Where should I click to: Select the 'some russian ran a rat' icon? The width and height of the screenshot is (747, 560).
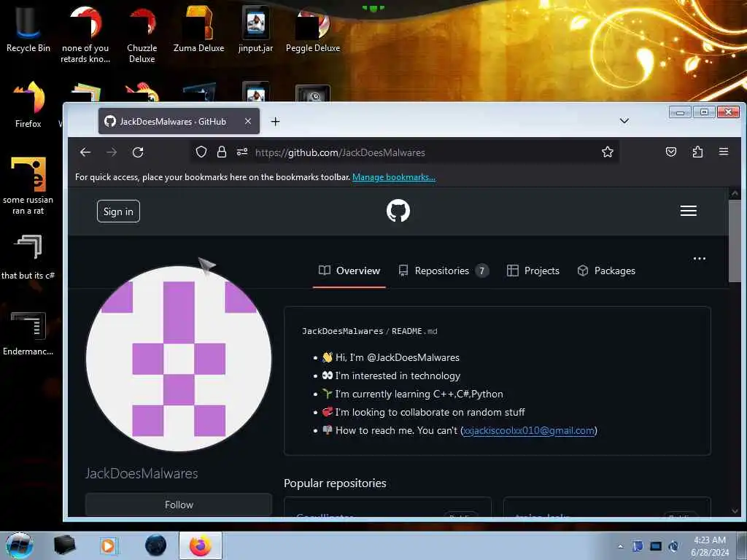[x=28, y=186]
